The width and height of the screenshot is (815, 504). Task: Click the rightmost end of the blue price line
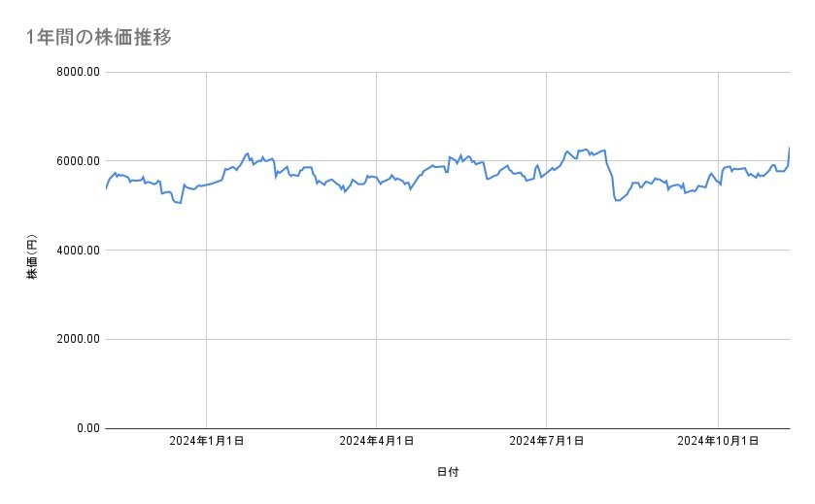[x=789, y=148]
